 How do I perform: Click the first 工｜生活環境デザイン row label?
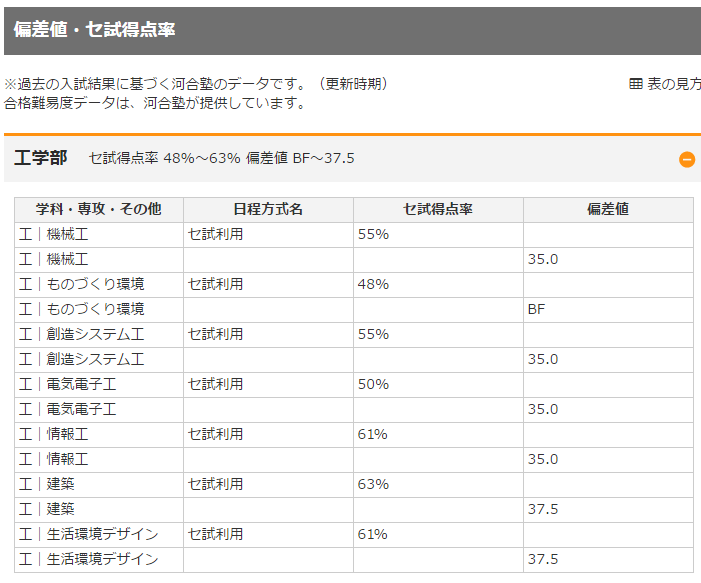tap(89, 534)
